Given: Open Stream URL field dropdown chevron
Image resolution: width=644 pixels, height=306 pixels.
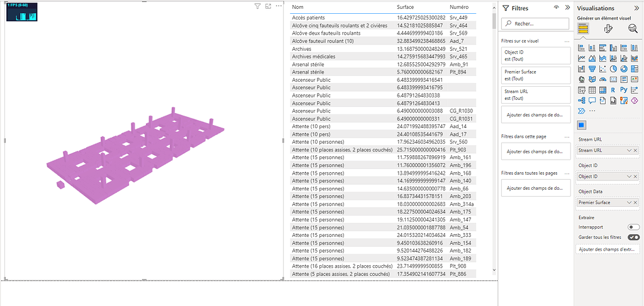Looking at the screenshot, I should click(x=629, y=151).
